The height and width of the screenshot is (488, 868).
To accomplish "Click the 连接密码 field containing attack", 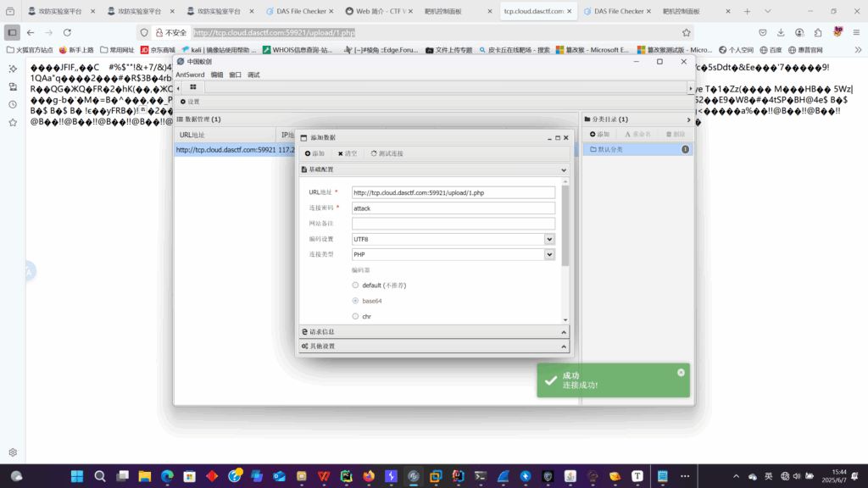I will point(453,208).
